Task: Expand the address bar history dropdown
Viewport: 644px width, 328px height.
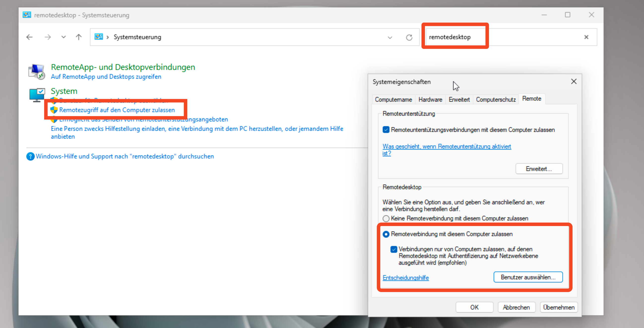Action: (390, 37)
